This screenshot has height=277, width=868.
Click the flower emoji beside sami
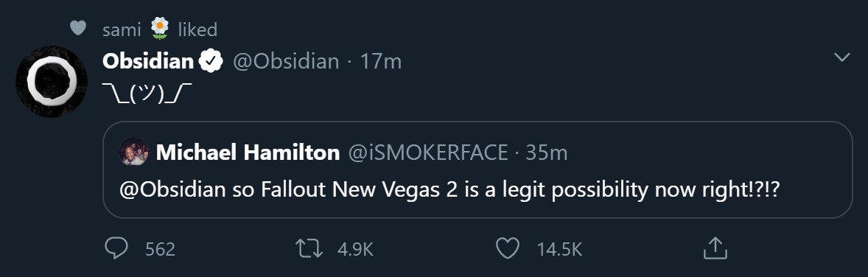coord(159,28)
